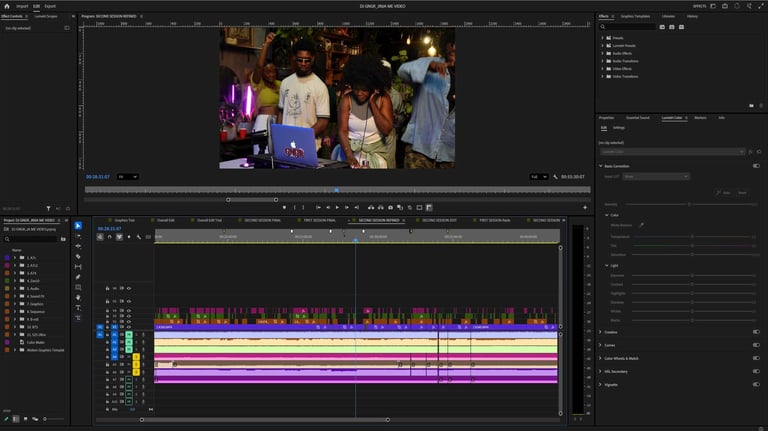Open the Export workspace tab
Screen dimensions: 768x431
point(50,6)
